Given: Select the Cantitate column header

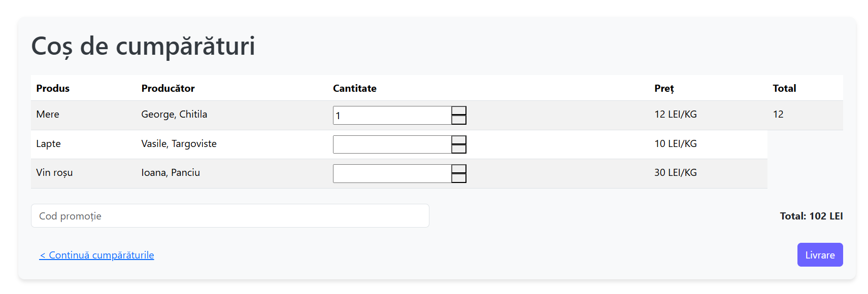Looking at the screenshot, I should click(355, 88).
